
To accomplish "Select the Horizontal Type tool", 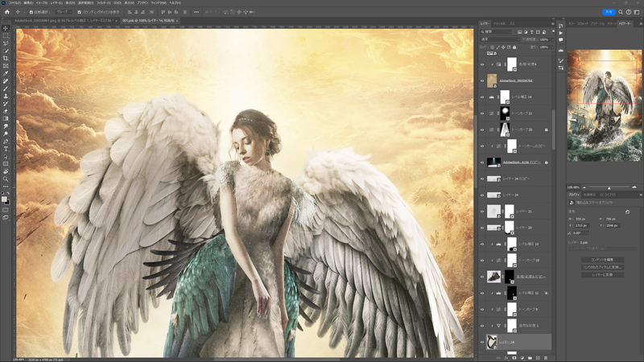I will click(6, 149).
